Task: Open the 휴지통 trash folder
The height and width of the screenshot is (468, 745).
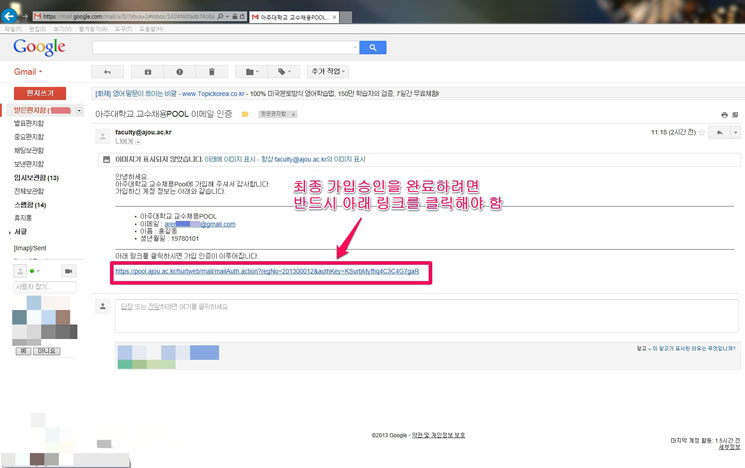Action: pos(23,218)
